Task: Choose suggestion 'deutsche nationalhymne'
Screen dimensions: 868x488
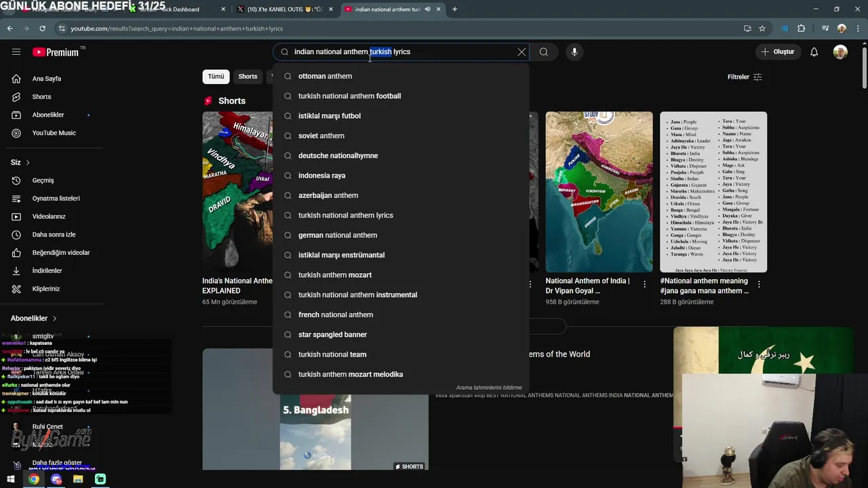Action: [401, 156]
